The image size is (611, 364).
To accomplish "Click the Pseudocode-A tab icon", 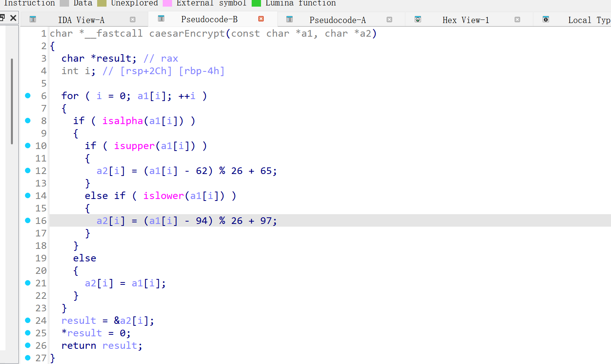I will (290, 20).
